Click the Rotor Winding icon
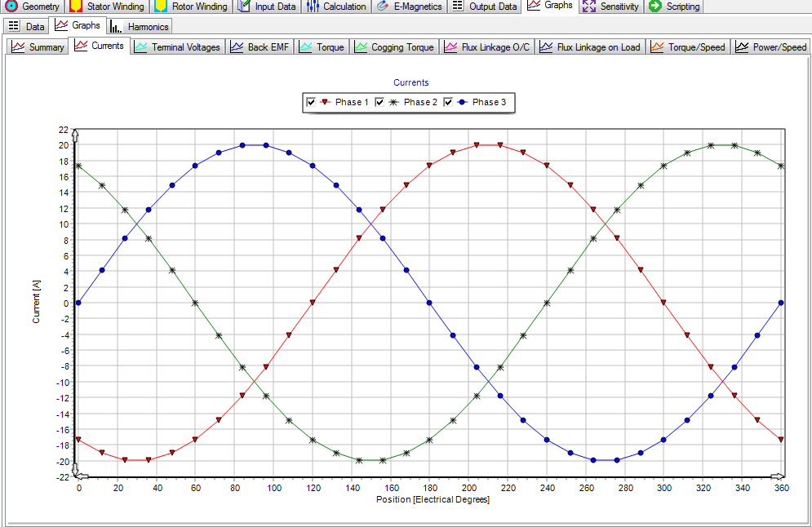This screenshot has height=527, width=812. pos(161,7)
